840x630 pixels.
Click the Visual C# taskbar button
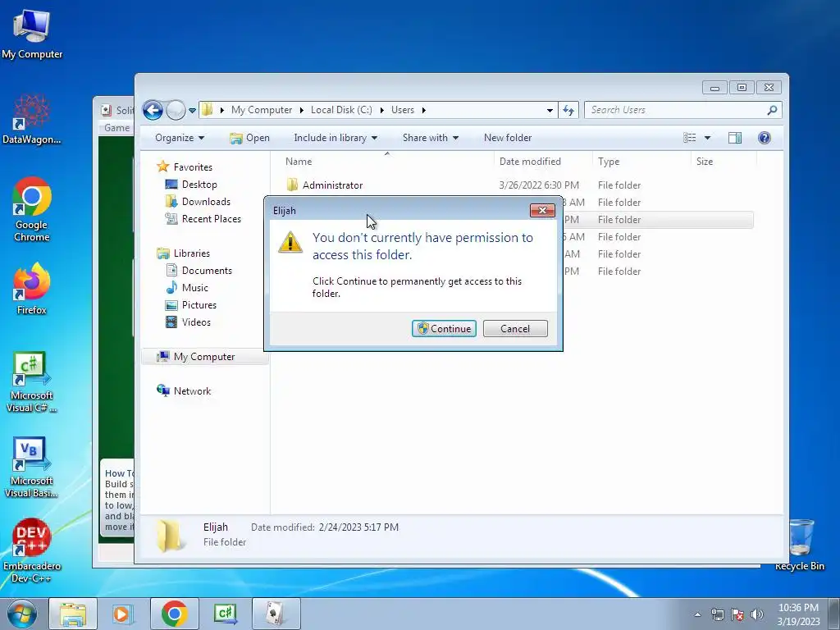point(225,614)
